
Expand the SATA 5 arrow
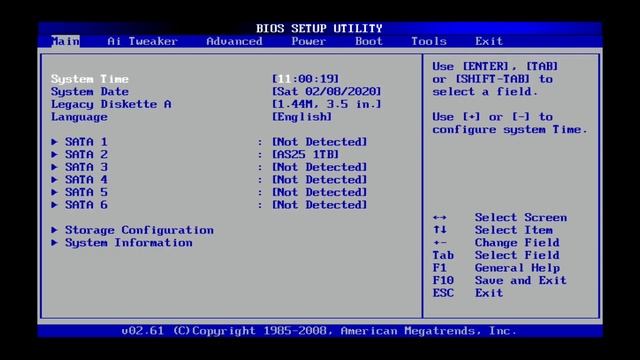[x=54, y=192]
